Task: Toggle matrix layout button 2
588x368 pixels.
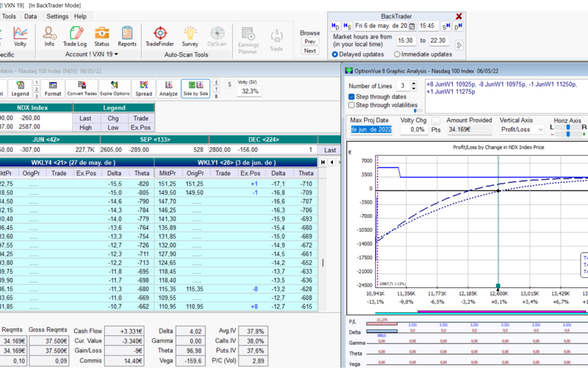Action: [x=36, y=89]
